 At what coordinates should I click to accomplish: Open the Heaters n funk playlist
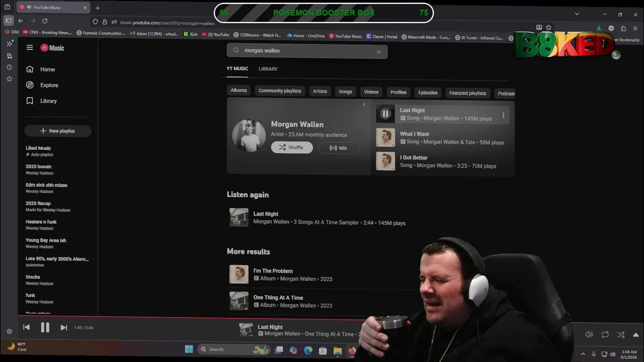(41, 225)
